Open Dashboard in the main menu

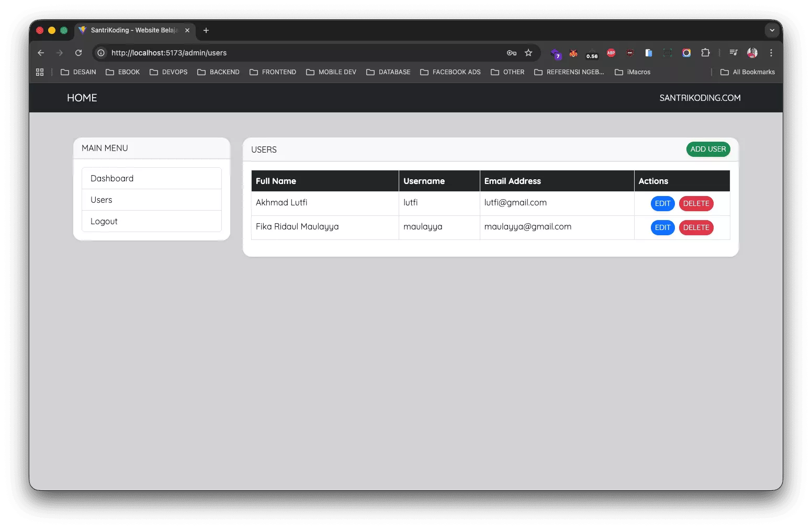tap(152, 178)
